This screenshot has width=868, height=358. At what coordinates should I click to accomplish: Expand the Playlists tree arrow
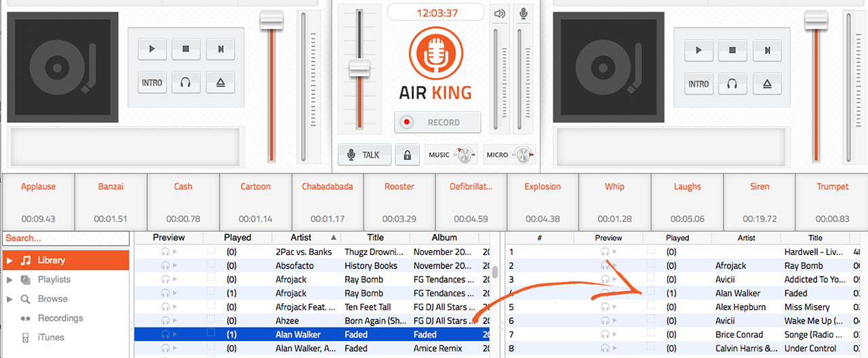point(10,279)
